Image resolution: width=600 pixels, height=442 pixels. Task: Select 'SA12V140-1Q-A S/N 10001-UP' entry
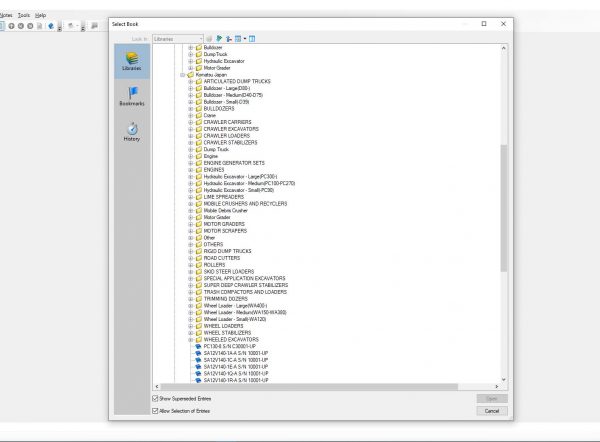click(x=236, y=373)
